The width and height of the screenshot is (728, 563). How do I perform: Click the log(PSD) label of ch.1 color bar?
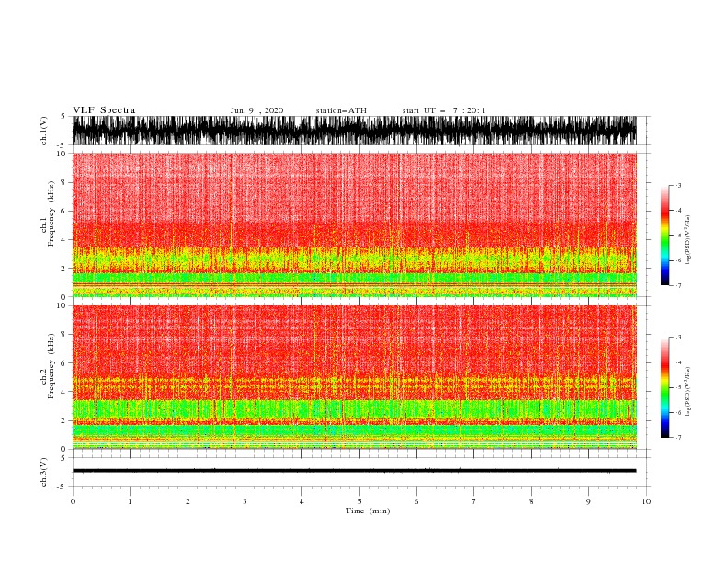tap(688, 240)
